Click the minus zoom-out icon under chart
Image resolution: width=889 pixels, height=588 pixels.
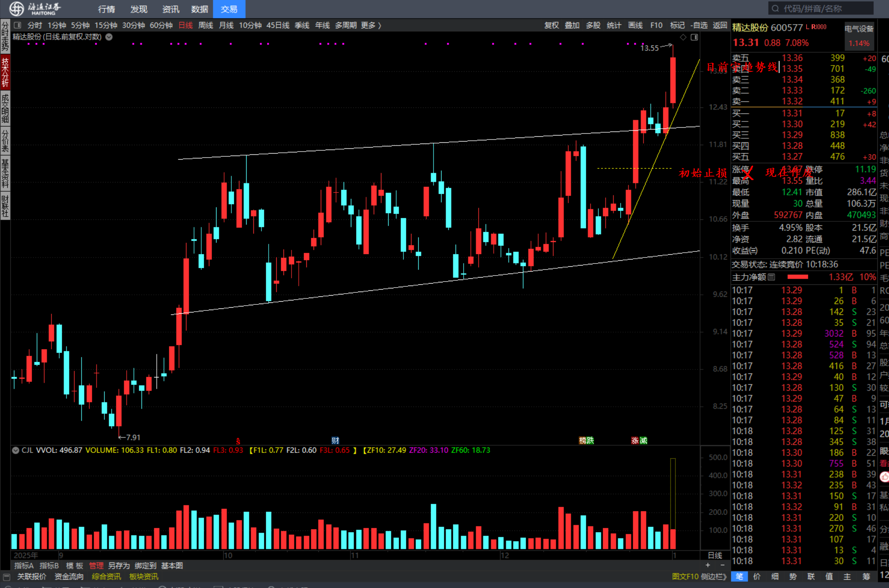(723, 565)
